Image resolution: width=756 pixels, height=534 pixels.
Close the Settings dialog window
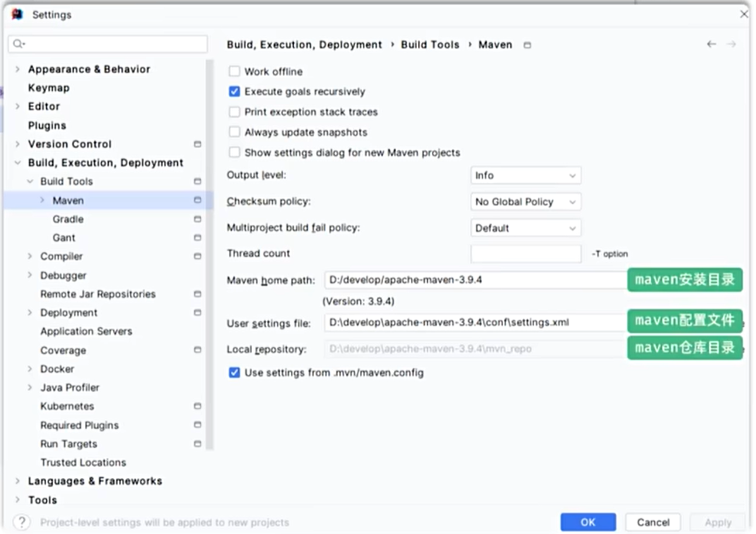[744, 14]
